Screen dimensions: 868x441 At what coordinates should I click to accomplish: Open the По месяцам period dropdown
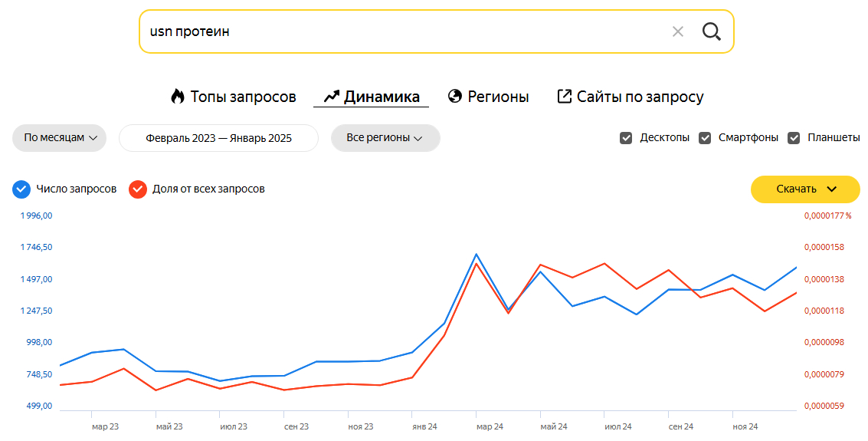tap(60, 138)
